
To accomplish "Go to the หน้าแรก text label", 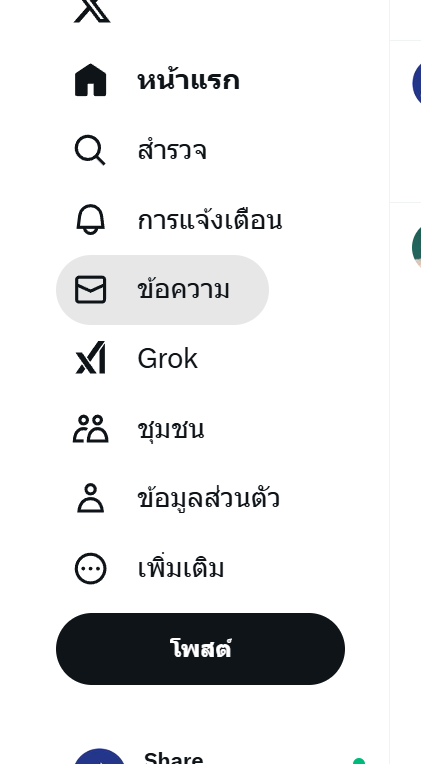I will pyautogui.click(x=188, y=80).
